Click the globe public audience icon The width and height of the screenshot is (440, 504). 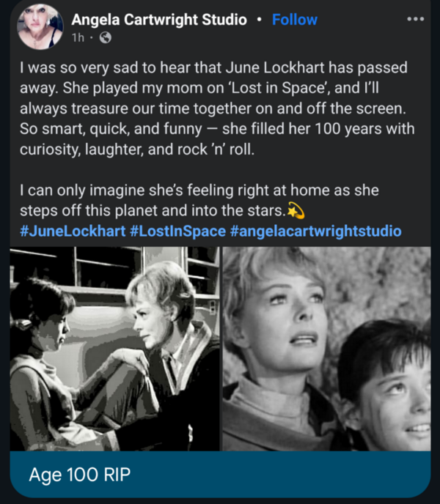[x=106, y=38]
